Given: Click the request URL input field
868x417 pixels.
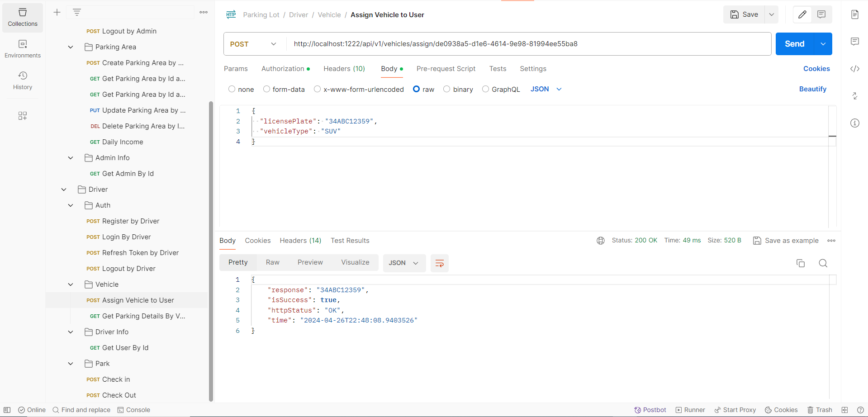Looking at the screenshot, I should (x=529, y=44).
